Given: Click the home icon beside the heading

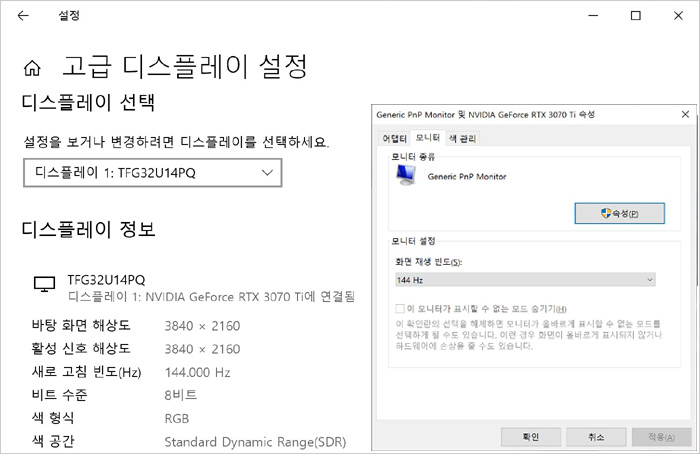Looking at the screenshot, I should pos(33,68).
